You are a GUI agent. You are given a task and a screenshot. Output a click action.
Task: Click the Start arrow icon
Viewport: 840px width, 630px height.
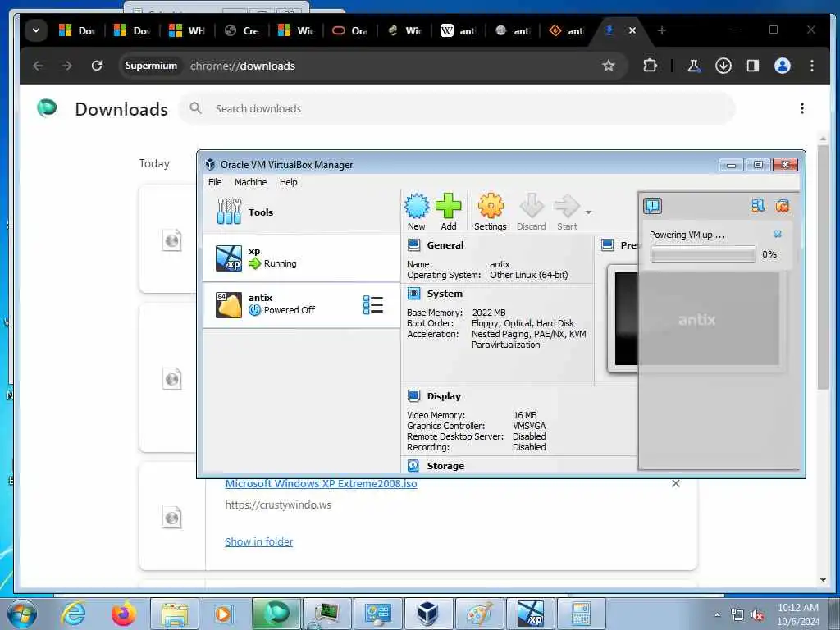click(566, 206)
